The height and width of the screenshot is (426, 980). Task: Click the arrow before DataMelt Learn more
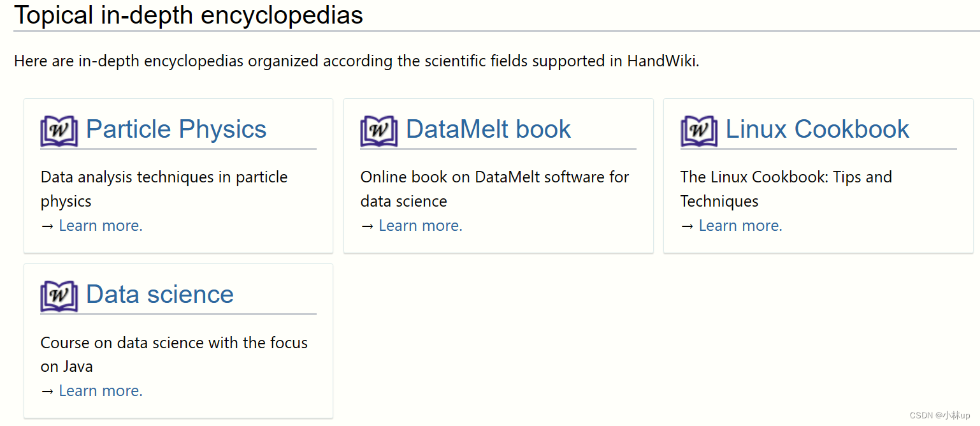click(367, 225)
